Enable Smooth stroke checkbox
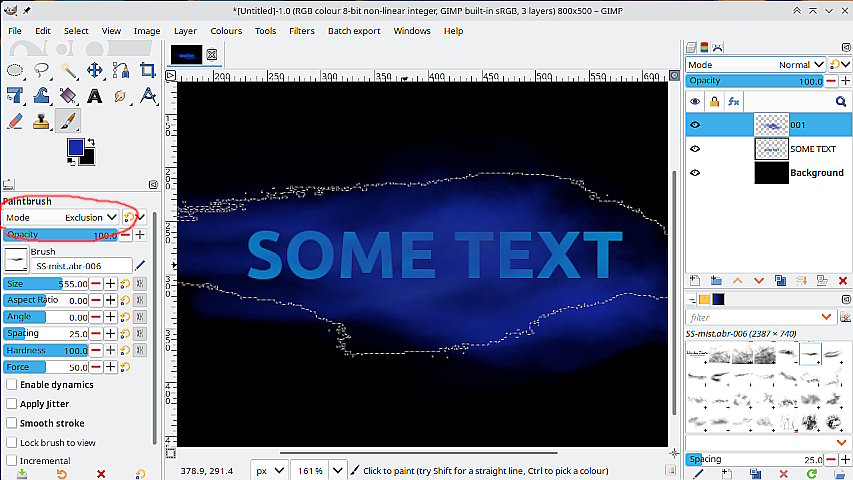 click(x=11, y=423)
